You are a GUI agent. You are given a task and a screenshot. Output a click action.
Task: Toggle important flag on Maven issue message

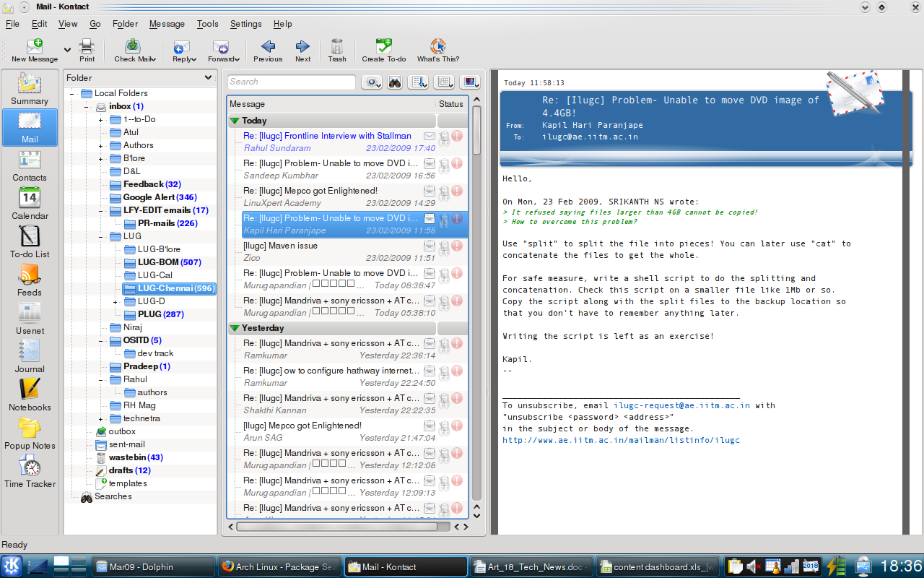pos(457,246)
